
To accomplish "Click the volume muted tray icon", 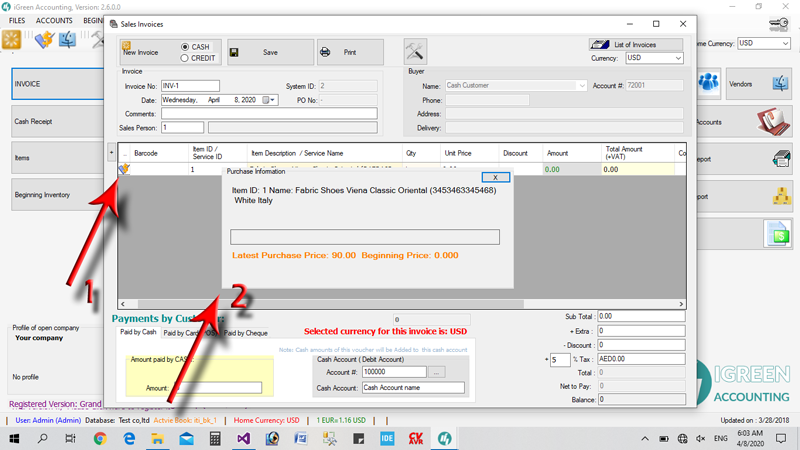I will tap(701, 439).
